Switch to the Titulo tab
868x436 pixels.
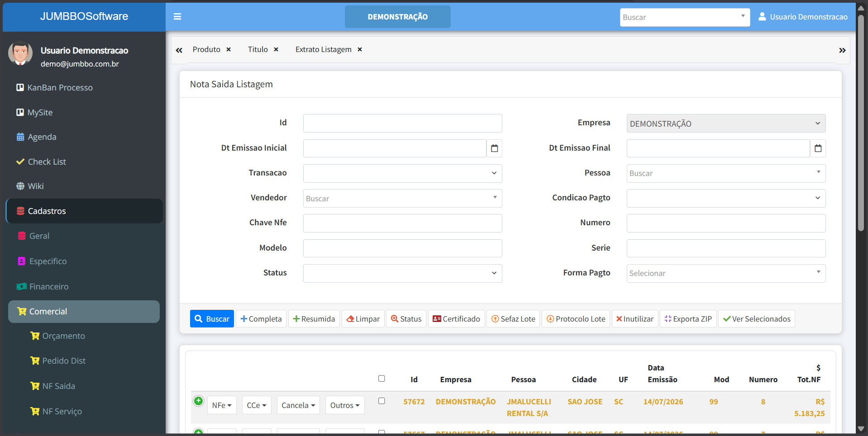[x=258, y=49]
